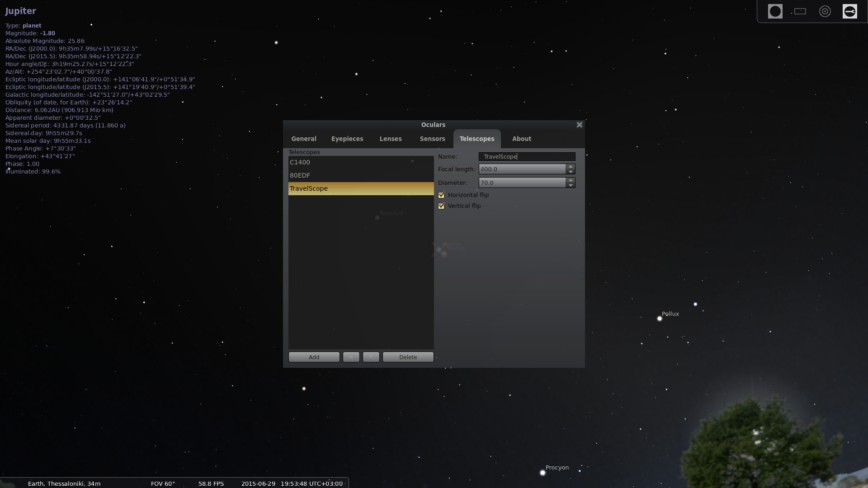Select TravelScope in telescopes list
Image resolution: width=868 pixels, height=488 pixels.
point(361,188)
